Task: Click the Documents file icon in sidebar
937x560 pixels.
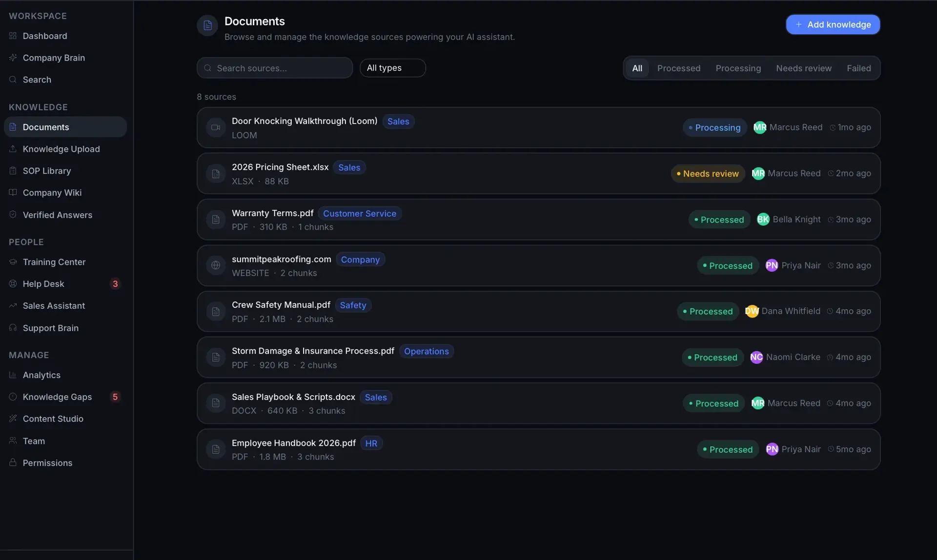Action: point(13,127)
